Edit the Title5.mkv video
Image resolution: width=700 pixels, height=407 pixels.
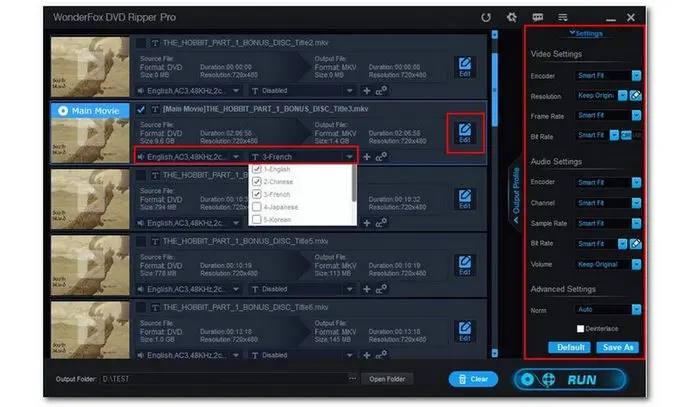[465, 266]
